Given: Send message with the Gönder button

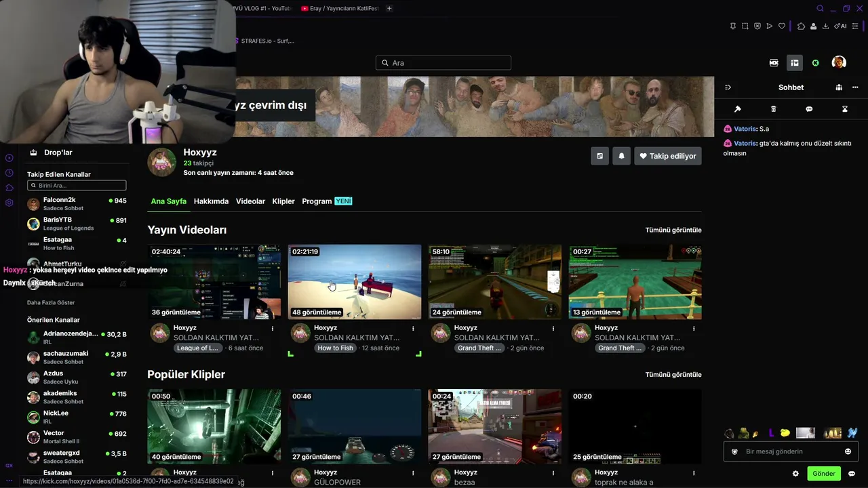Looking at the screenshot, I should click(824, 474).
